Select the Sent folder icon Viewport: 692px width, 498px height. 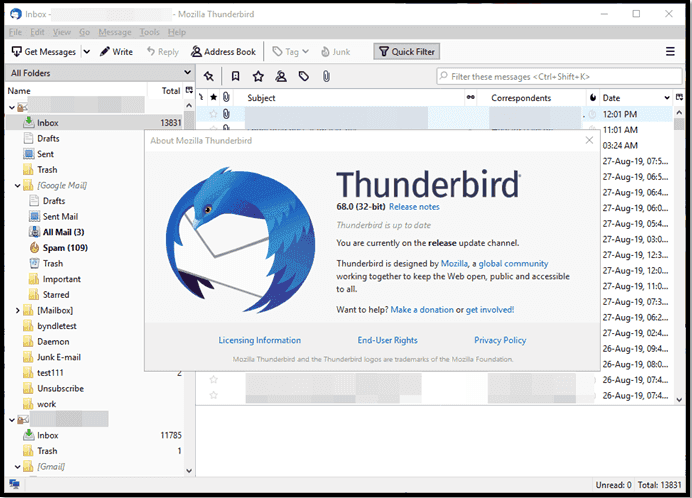click(29, 154)
